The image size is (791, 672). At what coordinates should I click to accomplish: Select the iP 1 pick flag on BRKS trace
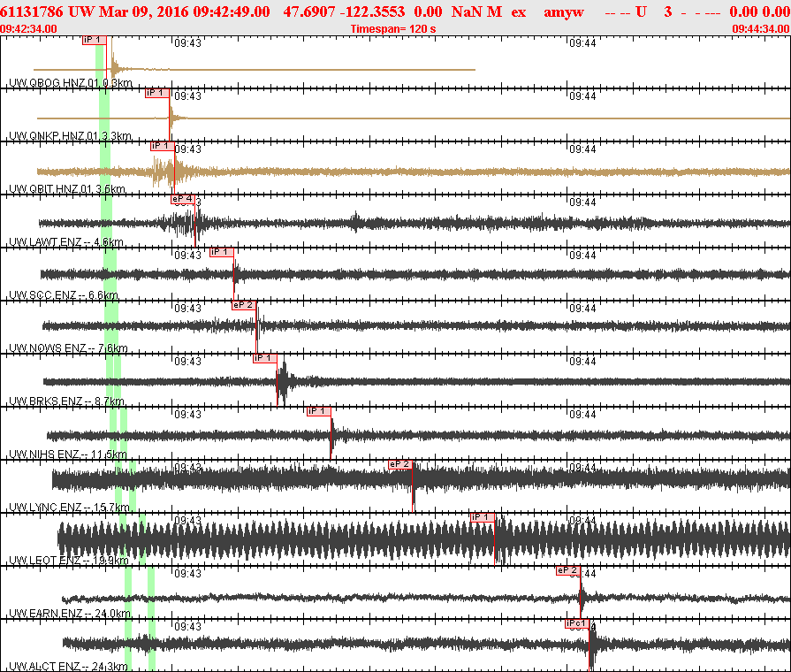click(x=265, y=358)
